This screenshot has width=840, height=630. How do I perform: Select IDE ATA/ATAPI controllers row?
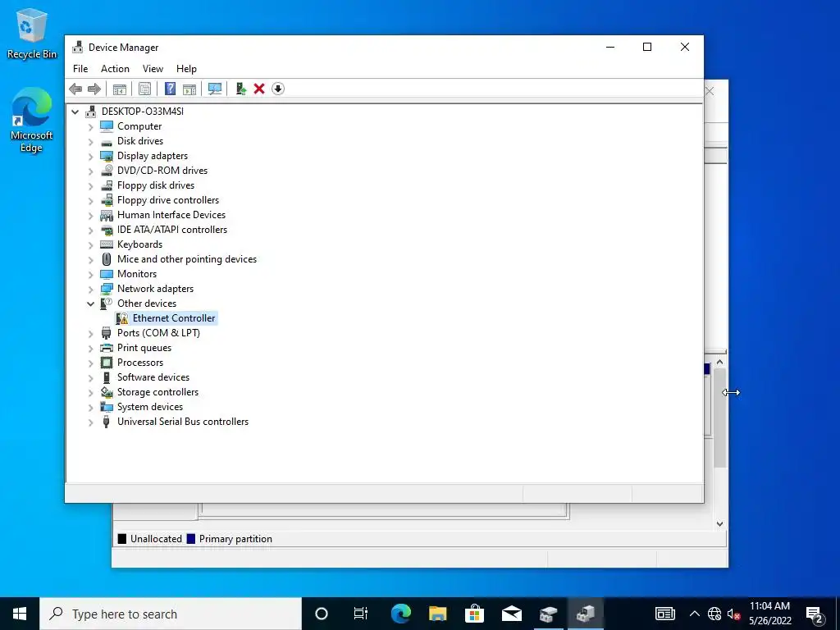click(x=172, y=230)
